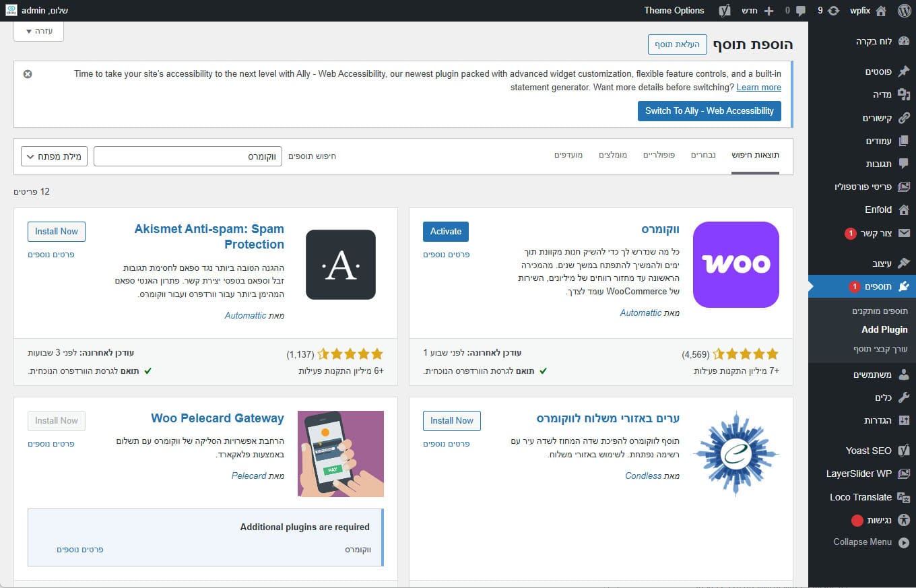Switch to the מומלצים tab
The width and height of the screenshot is (916, 588).
click(x=613, y=155)
